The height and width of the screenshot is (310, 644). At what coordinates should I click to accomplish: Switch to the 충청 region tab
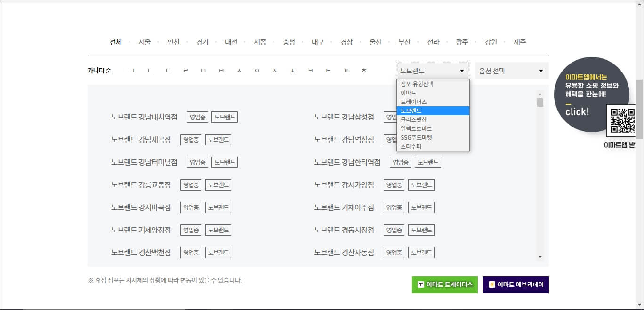[289, 42]
